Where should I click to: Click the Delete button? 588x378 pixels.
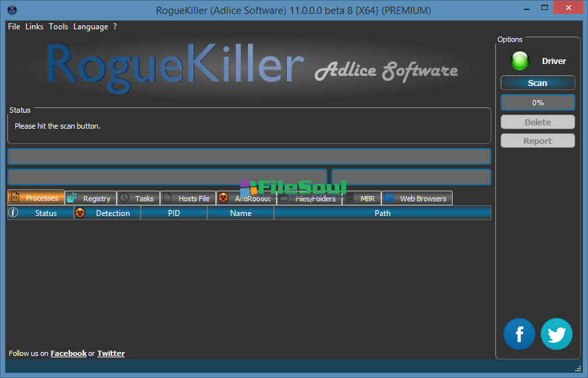(x=538, y=122)
